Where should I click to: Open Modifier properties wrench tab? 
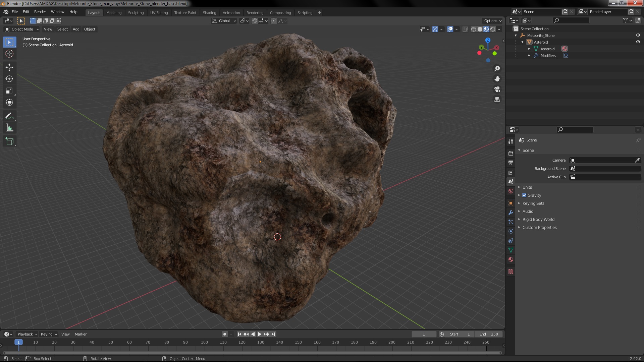click(511, 213)
